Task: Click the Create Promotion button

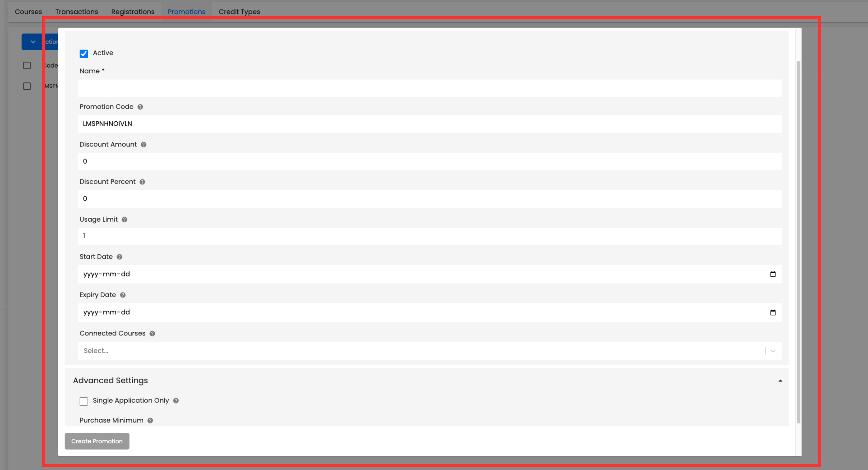Action: (x=97, y=441)
